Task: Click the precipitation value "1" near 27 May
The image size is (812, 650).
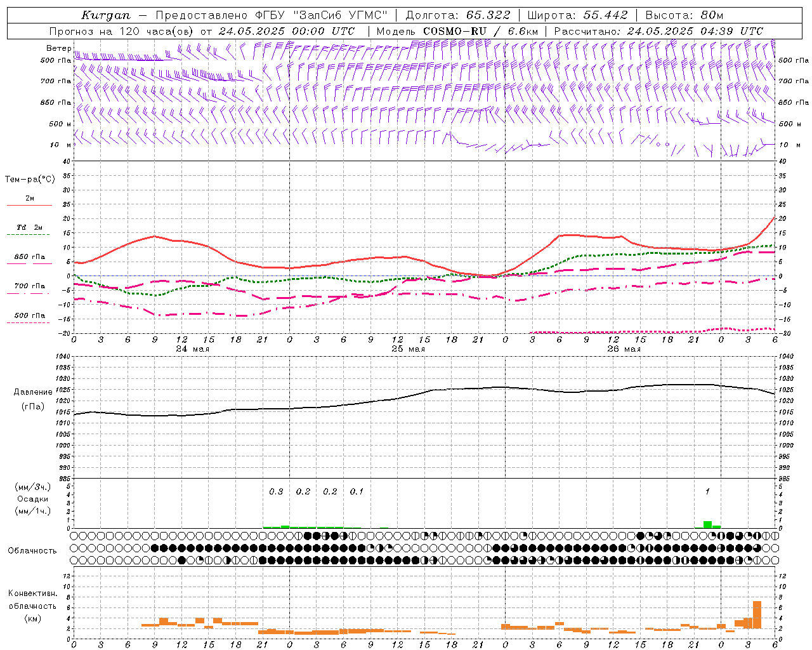Action: (x=707, y=492)
